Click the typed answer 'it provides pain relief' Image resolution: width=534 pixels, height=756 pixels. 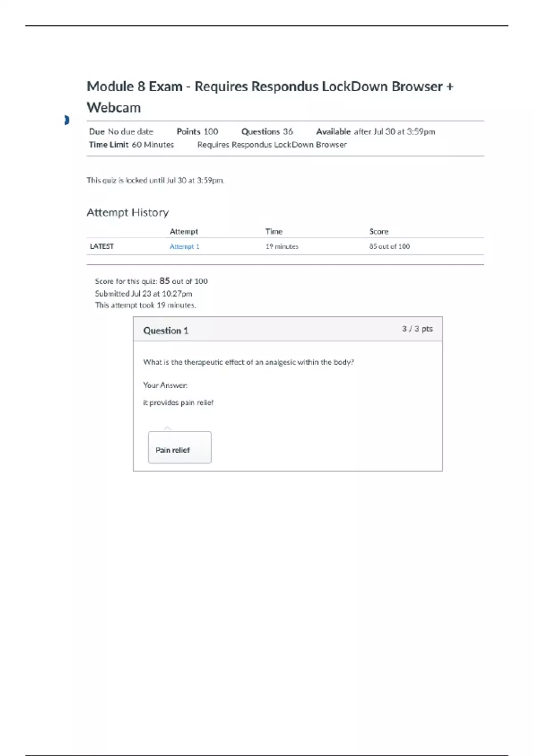[178, 402]
